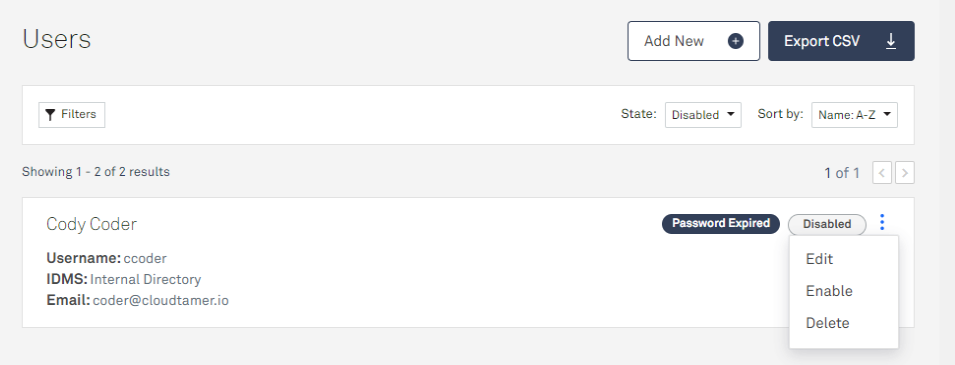The image size is (955, 365).
Task: Click the State dropdown caret arrow
Action: pos(730,114)
